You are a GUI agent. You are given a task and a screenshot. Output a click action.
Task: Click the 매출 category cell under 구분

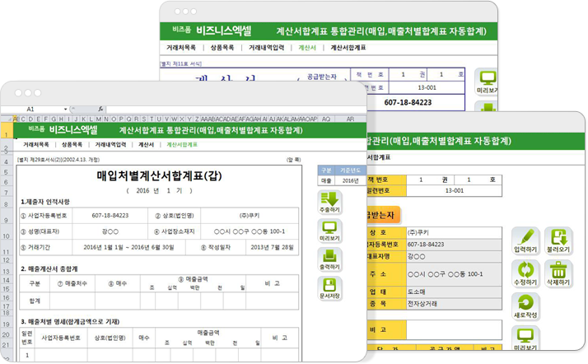[x=324, y=178]
